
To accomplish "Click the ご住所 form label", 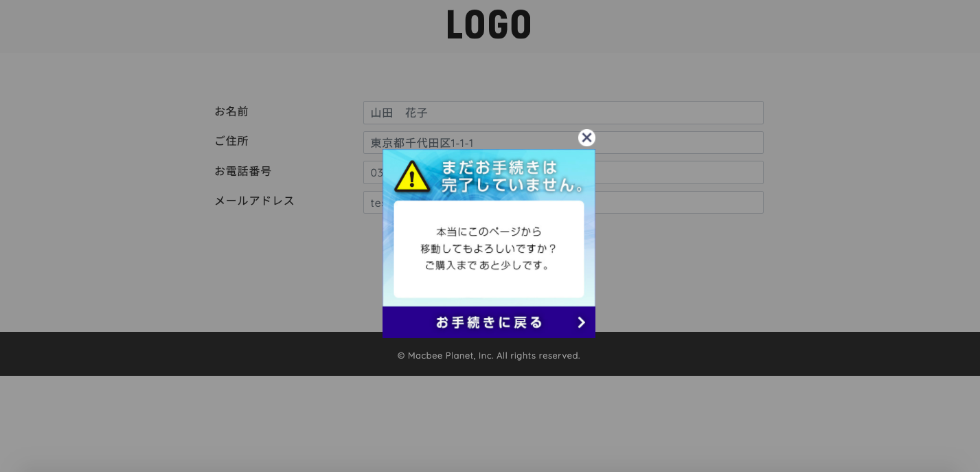I will click(231, 141).
